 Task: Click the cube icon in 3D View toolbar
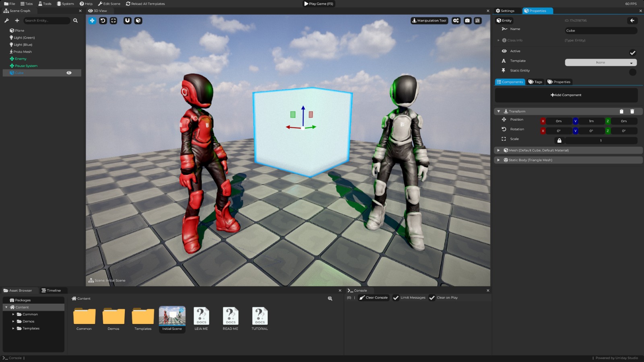(138, 21)
